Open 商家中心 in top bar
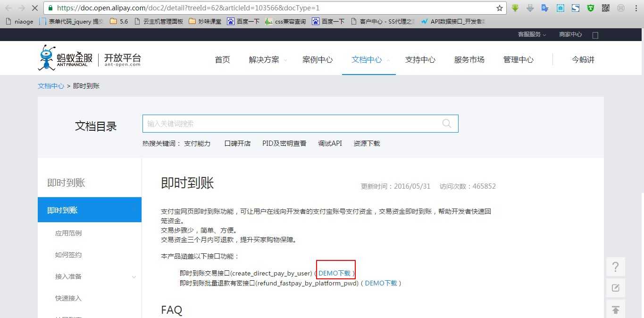644x318 pixels. point(570,34)
